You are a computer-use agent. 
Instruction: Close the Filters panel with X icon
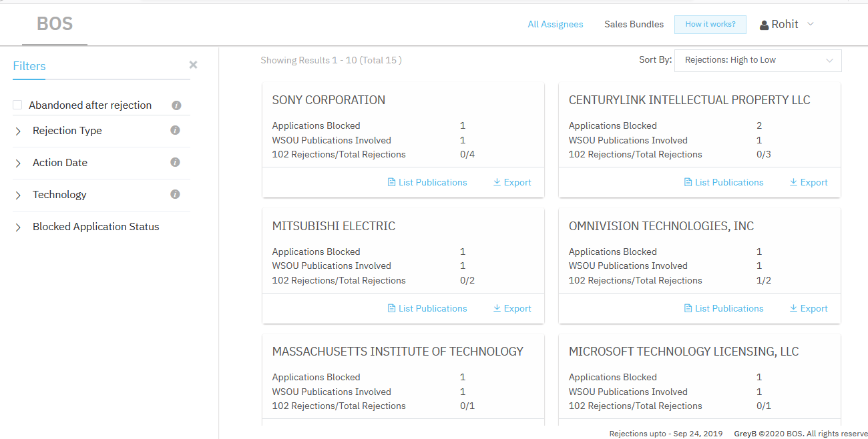tap(193, 65)
